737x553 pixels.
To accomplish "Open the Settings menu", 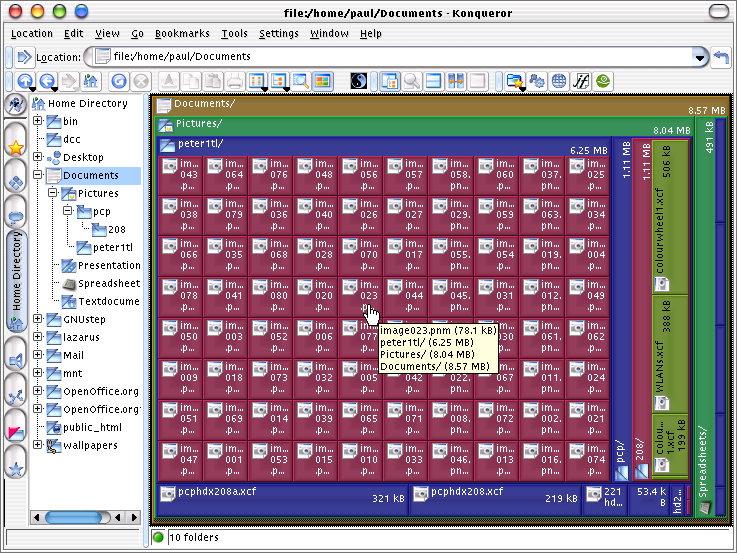I will coord(279,33).
